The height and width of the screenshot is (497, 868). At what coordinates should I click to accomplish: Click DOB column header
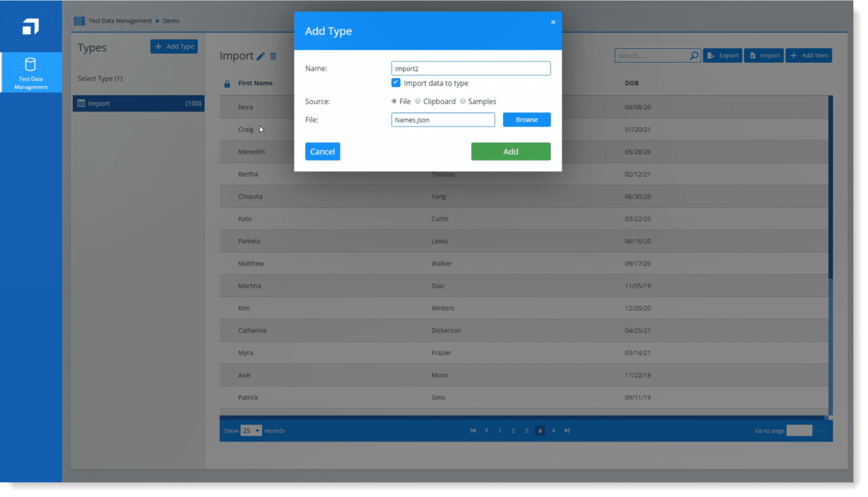click(x=632, y=83)
